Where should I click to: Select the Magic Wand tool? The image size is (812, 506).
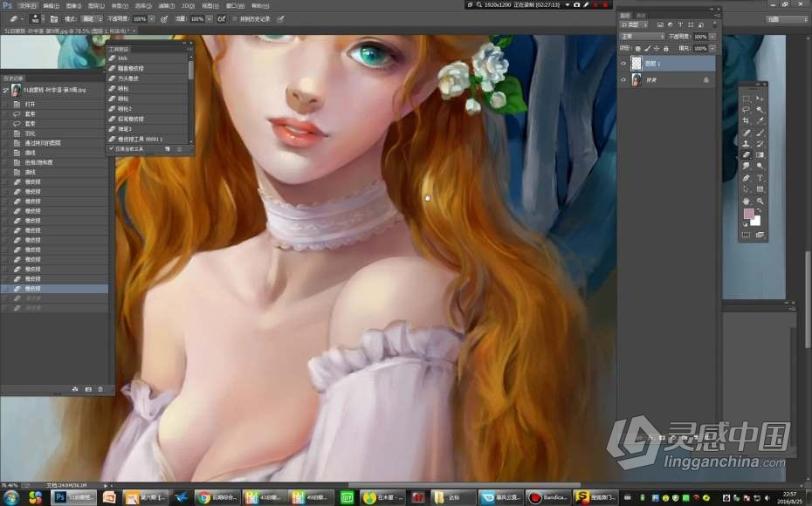[760, 110]
